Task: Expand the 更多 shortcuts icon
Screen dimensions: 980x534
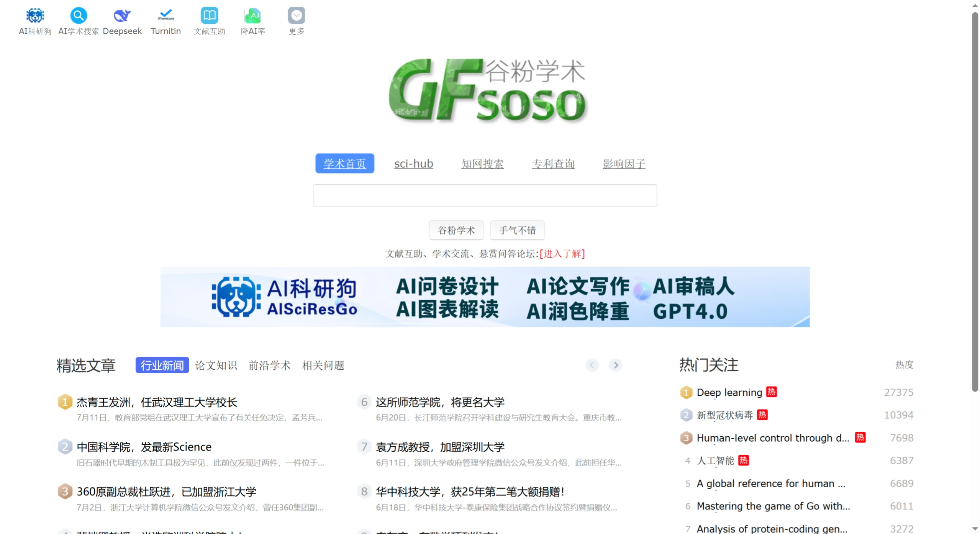Action: point(297,15)
